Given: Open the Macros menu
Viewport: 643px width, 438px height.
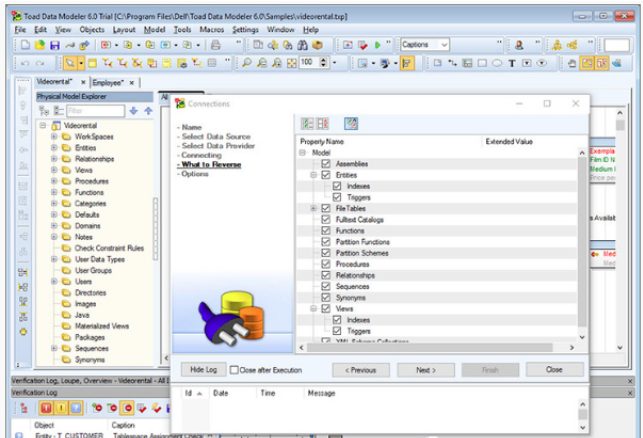Looking at the screenshot, I should (x=212, y=30).
